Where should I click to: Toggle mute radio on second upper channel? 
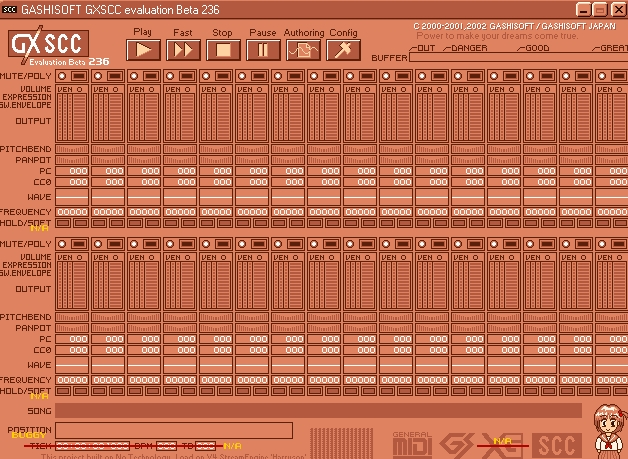pyautogui.click(x=99, y=76)
